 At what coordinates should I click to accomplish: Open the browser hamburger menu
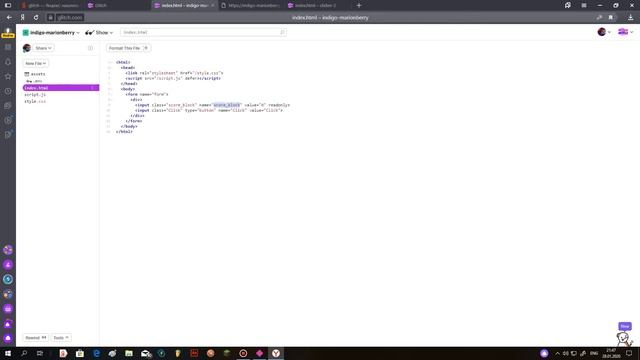tap(584, 5)
